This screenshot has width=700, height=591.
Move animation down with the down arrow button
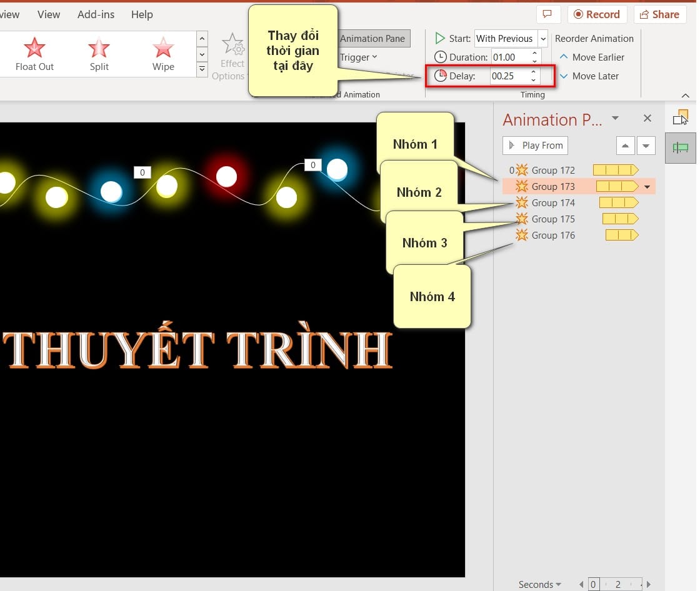tap(646, 146)
